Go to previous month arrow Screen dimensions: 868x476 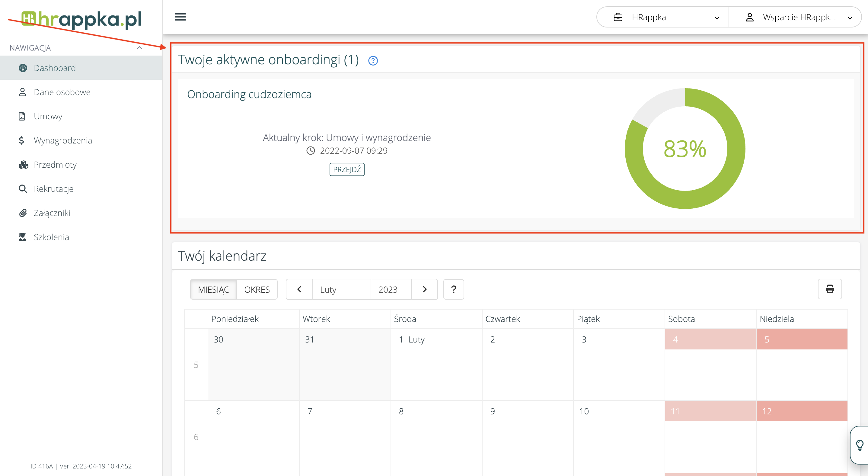[299, 289]
